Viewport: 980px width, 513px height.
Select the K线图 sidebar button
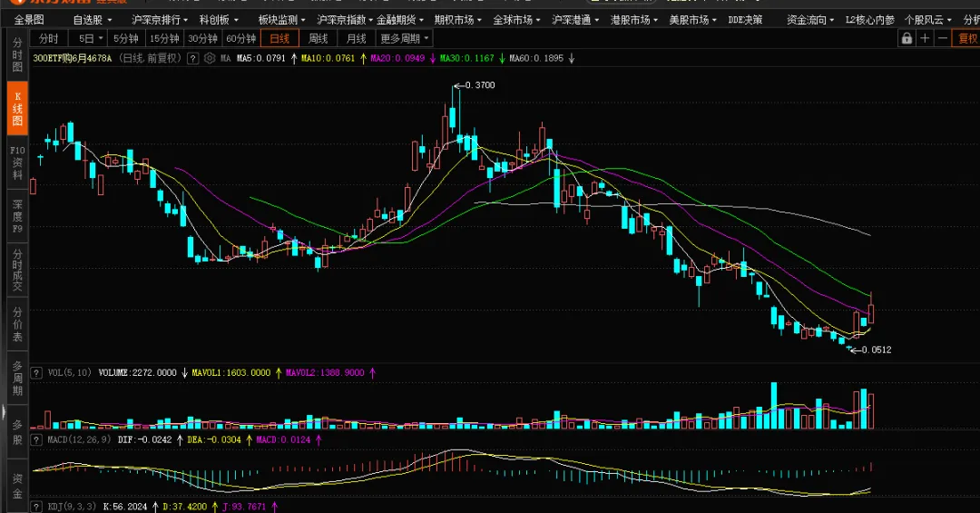click(17, 108)
